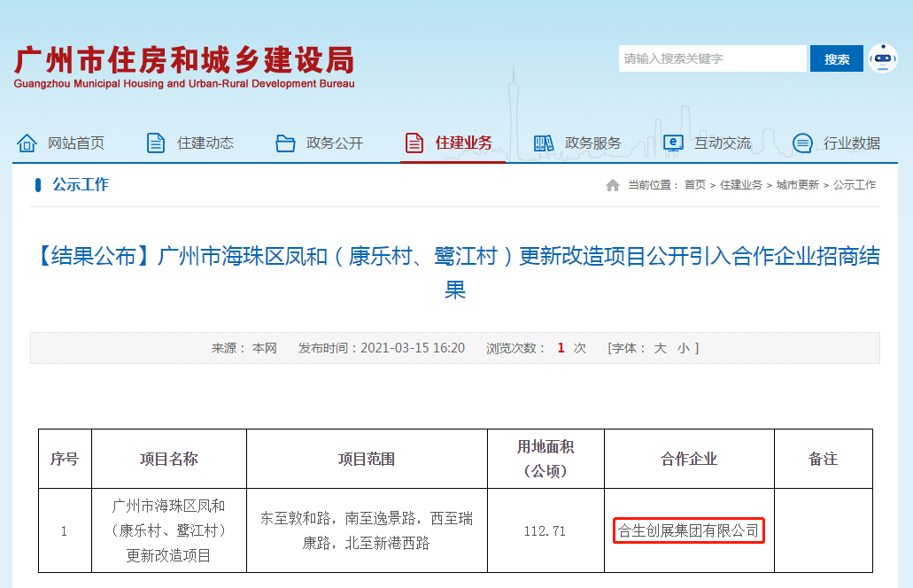Click the area value 112.71
This screenshot has height=588, width=913.
[545, 531]
